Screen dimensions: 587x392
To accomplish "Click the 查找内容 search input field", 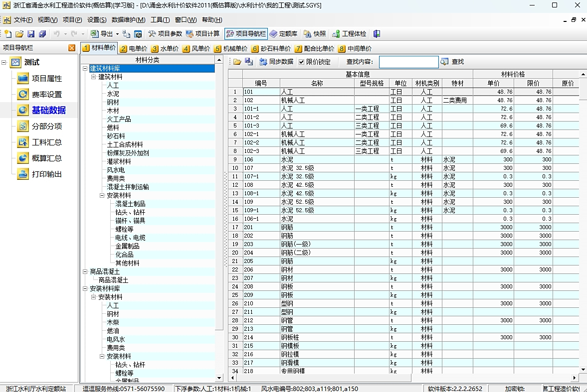I will (x=408, y=62).
